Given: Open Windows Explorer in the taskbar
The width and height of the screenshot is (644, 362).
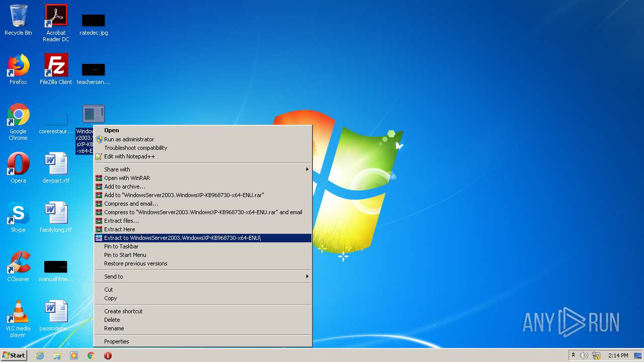Looking at the screenshot, I should tap(57, 355).
